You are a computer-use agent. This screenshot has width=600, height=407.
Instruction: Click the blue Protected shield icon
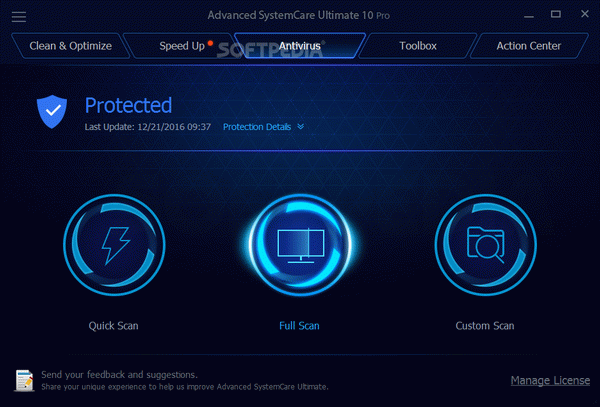(52, 111)
